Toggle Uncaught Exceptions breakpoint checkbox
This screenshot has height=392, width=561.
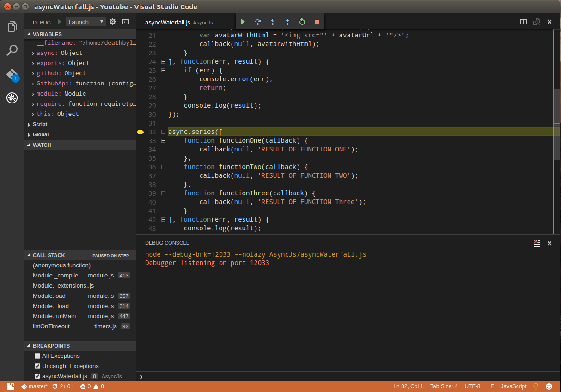pos(37,366)
